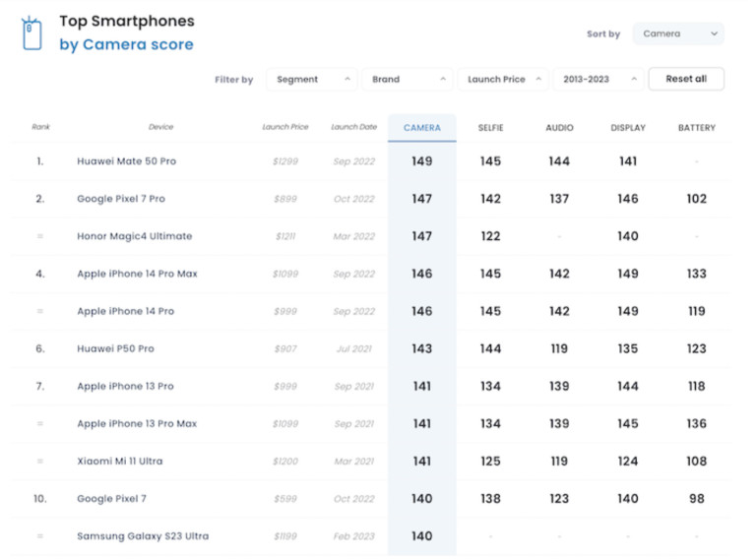
Task: Switch to the BATTERY column tab
Action: pyautogui.click(x=697, y=128)
